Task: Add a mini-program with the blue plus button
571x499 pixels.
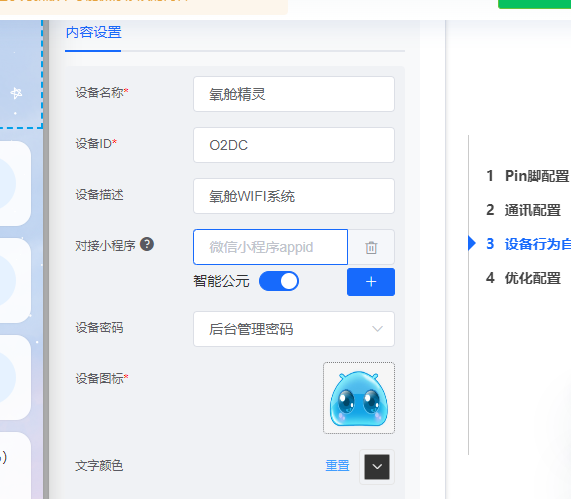Action: pyautogui.click(x=371, y=282)
